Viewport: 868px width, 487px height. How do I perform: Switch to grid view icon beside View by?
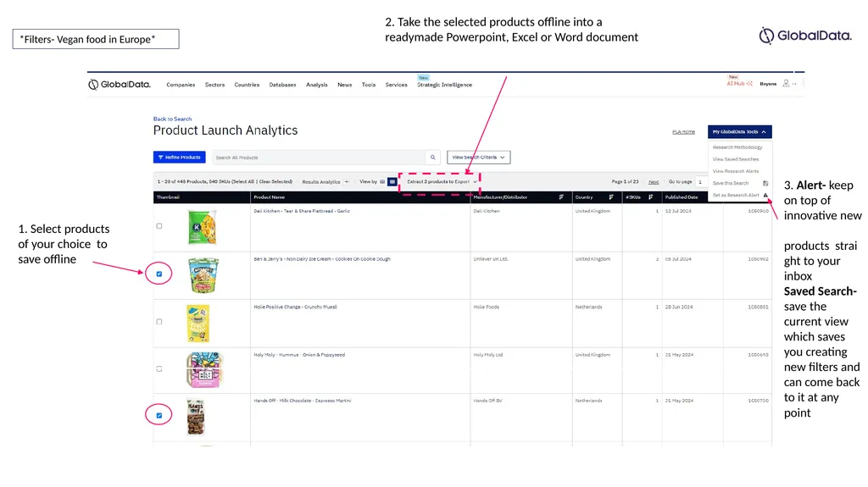(392, 181)
